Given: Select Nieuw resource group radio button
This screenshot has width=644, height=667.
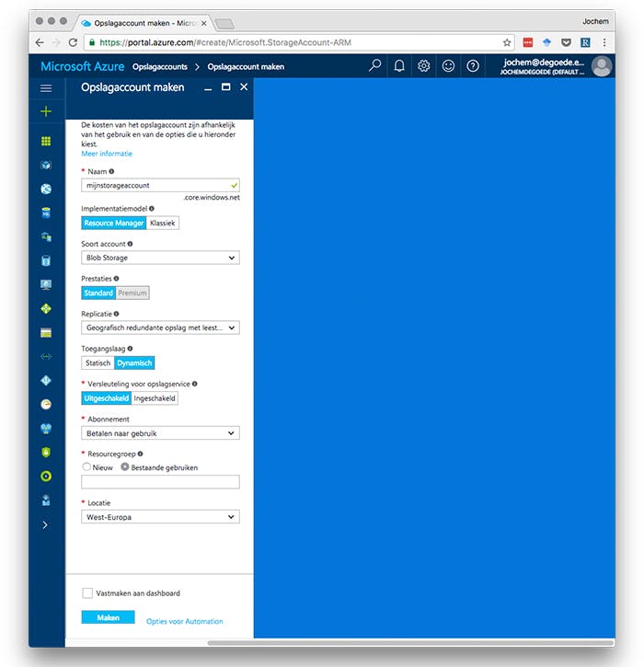Looking at the screenshot, I should [x=86, y=466].
